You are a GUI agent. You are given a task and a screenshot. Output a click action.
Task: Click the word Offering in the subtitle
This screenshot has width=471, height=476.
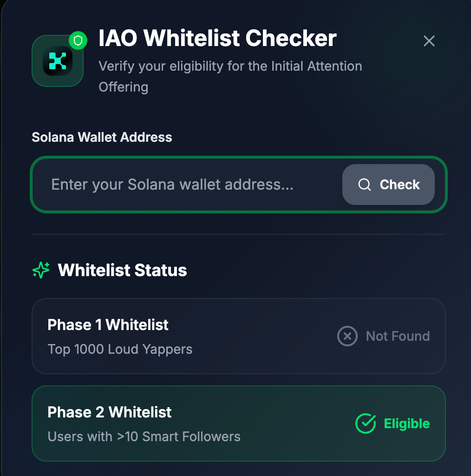click(124, 87)
